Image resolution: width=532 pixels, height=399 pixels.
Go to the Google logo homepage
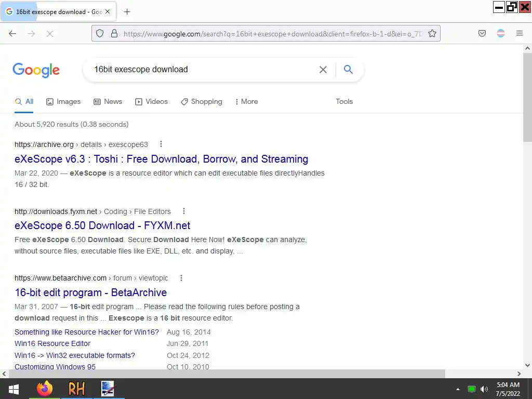[x=36, y=70]
